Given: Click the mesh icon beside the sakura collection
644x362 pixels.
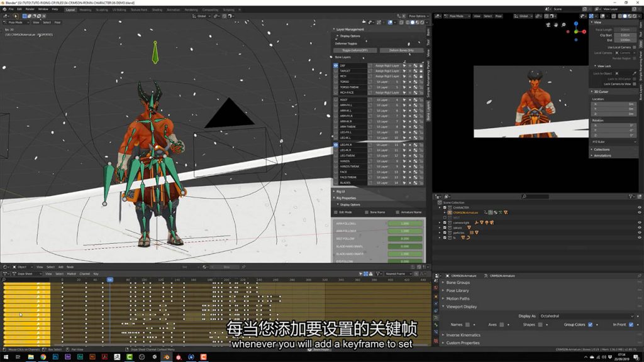Looking at the screenshot, I should [x=469, y=228].
